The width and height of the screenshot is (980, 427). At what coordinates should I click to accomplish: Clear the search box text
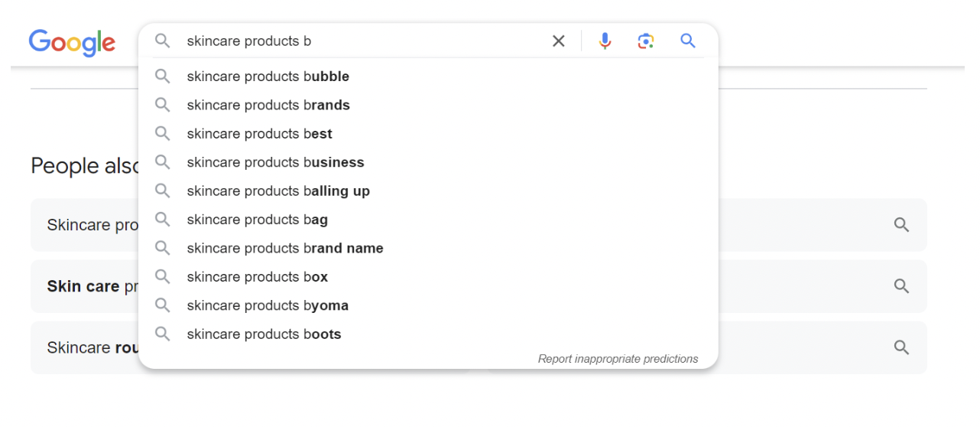559,41
